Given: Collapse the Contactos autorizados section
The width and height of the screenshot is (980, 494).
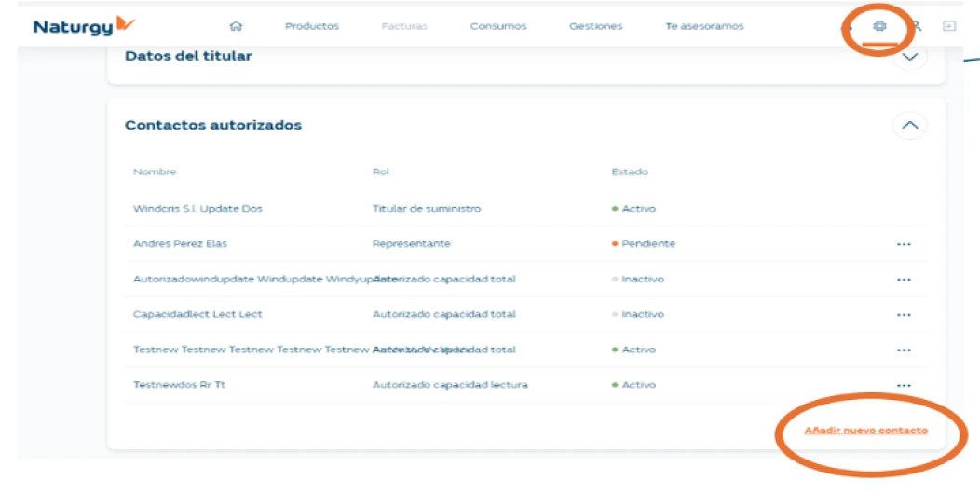Looking at the screenshot, I should pos(910,125).
